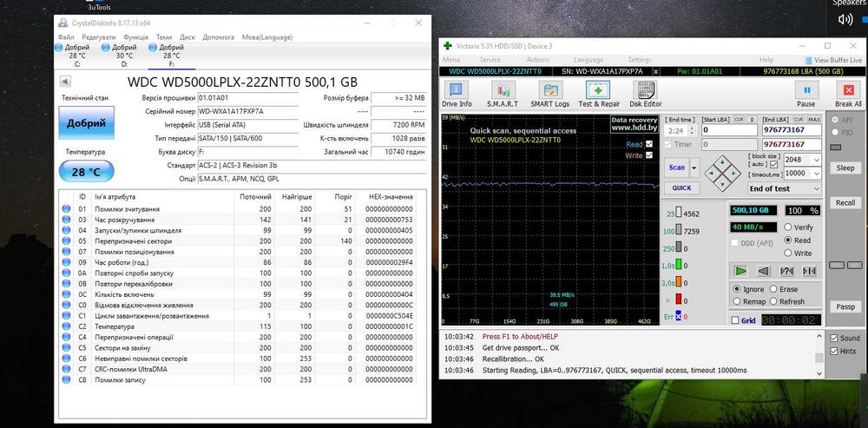This screenshot has width=868, height=428.
Task: Open the block size 2048 dropdown
Action: tap(817, 160)
